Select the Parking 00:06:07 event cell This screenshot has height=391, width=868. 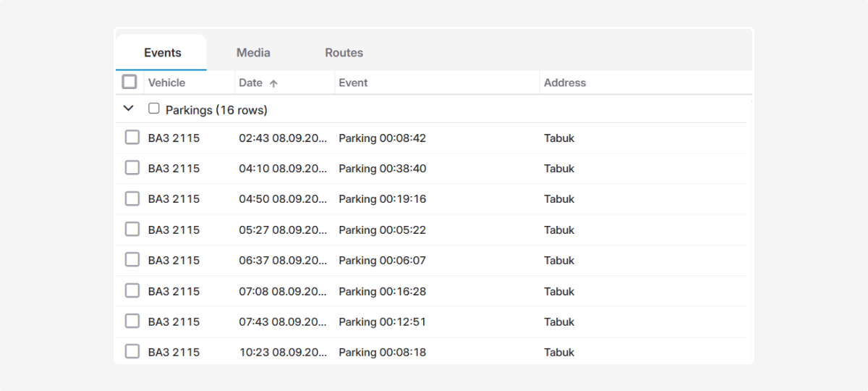pos(382,261)
